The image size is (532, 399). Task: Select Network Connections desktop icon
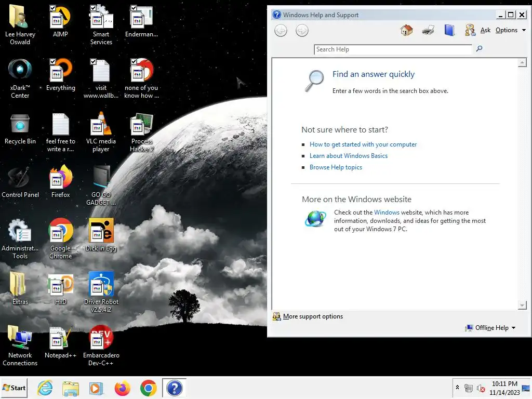(20, 345)
